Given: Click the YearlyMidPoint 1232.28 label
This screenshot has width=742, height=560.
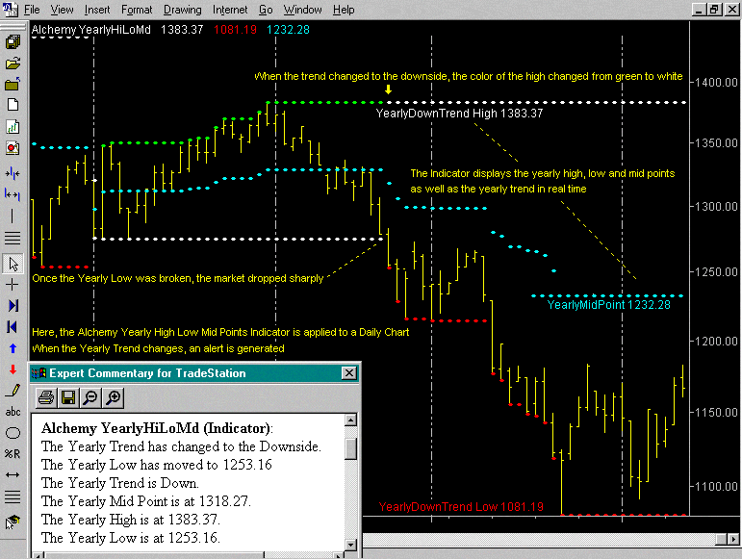Looking at the screenshot, I should (x=608, y=305).
